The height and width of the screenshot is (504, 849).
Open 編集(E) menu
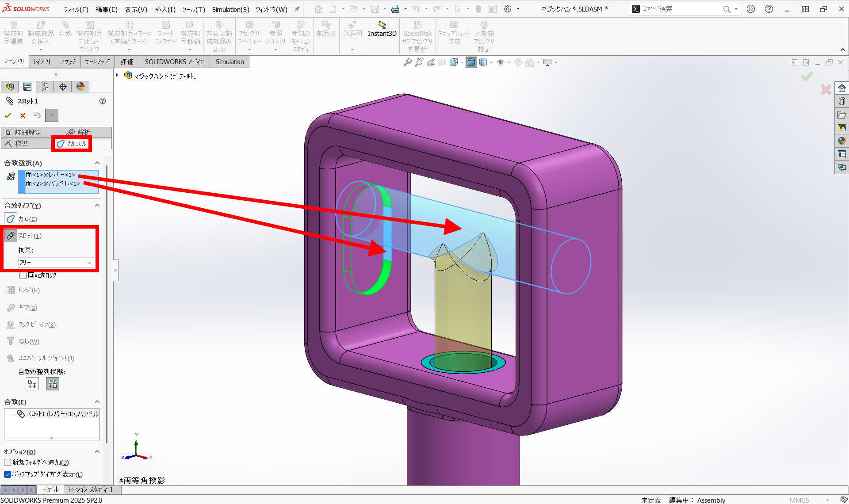click(x=107, y=9)
